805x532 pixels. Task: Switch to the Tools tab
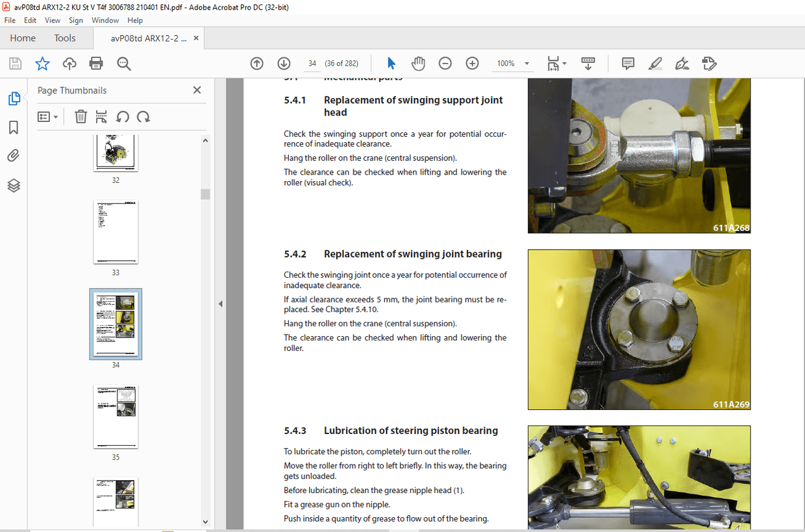pos(64,38)
